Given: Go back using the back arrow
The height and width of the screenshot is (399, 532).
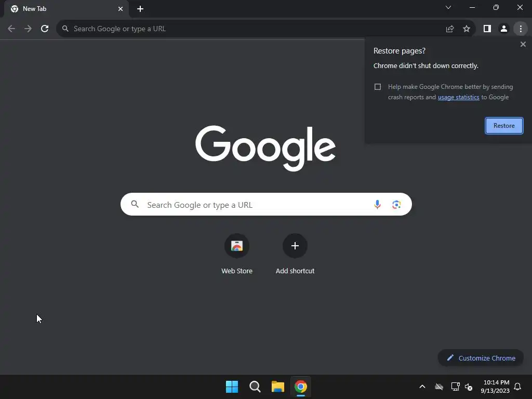Looking at the screenshot, I should click(11, 29).
